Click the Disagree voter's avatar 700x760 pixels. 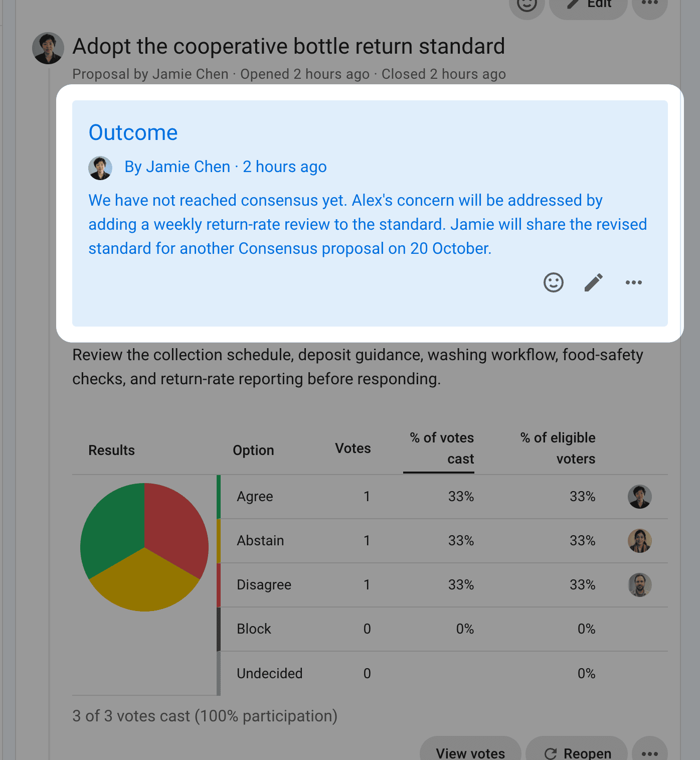[640, 585]
